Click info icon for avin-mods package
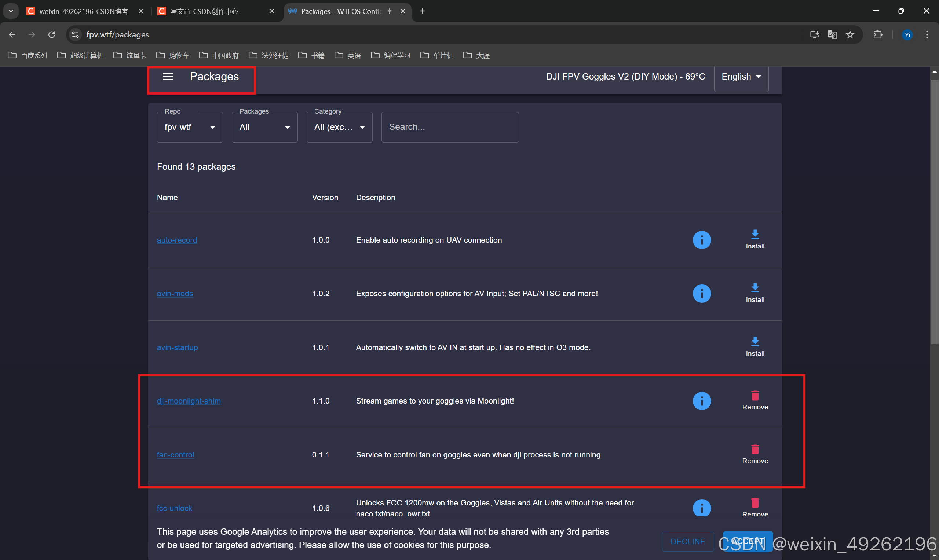 [702, 294]
